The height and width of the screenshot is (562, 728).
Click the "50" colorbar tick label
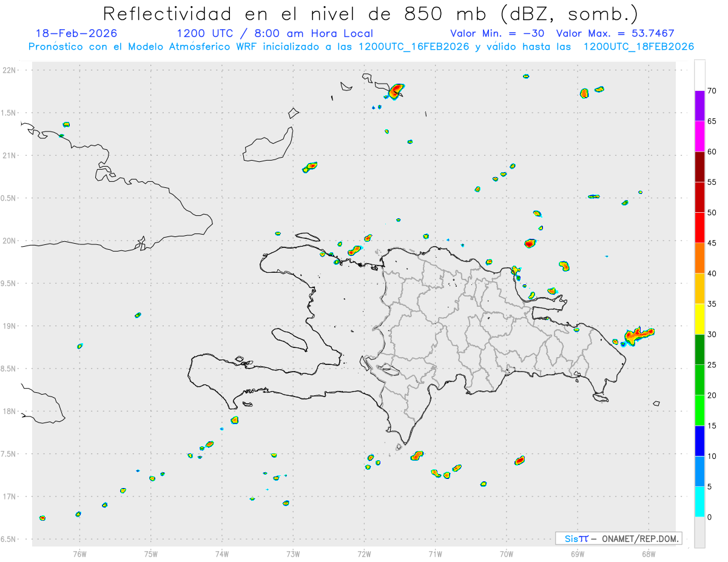[712, 213]
